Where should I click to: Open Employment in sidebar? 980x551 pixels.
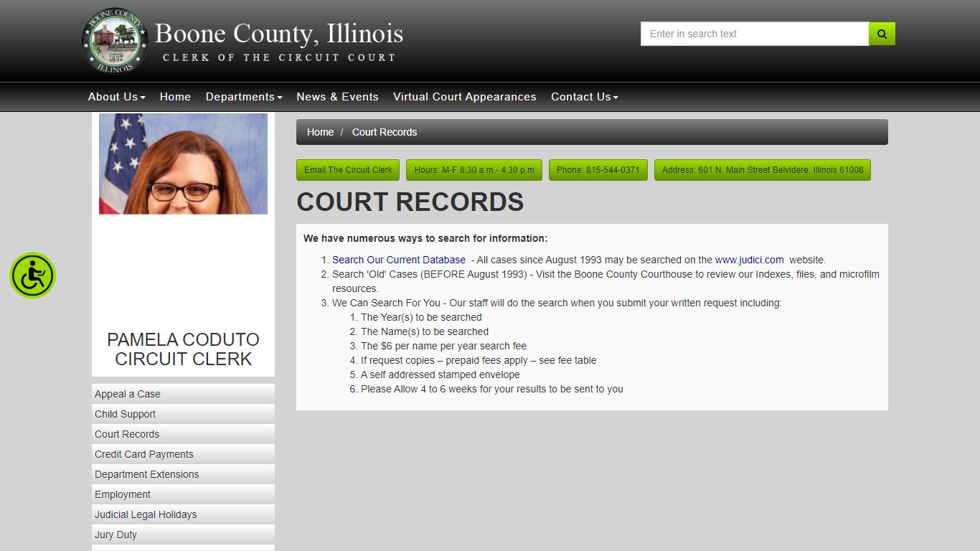[183, 494]
